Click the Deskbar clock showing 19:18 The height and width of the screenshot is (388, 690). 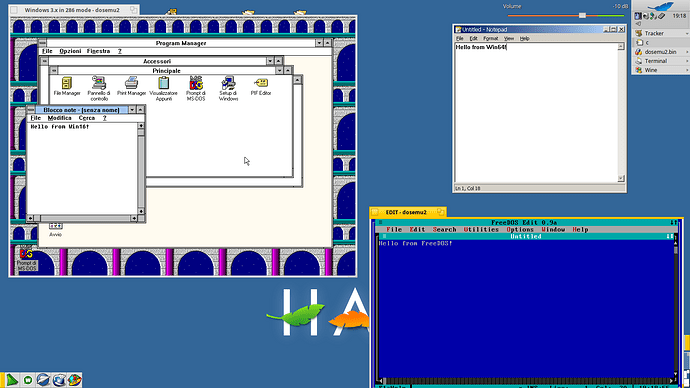[679, 16]
